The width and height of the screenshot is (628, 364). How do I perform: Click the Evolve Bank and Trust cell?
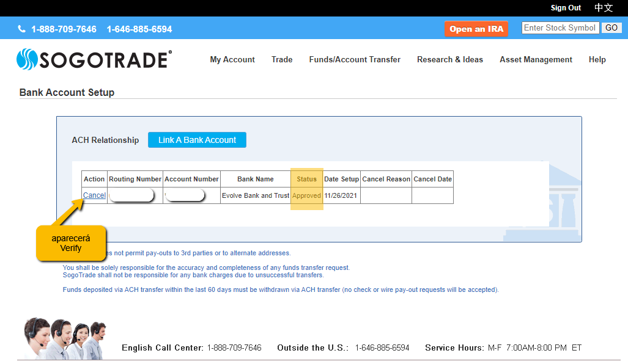[256, 195]
